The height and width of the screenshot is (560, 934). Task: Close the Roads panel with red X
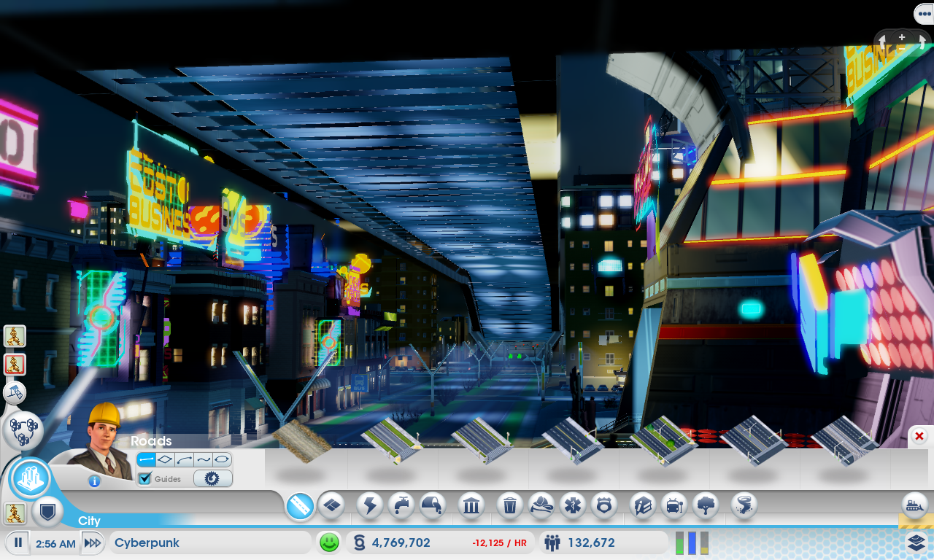919,436
